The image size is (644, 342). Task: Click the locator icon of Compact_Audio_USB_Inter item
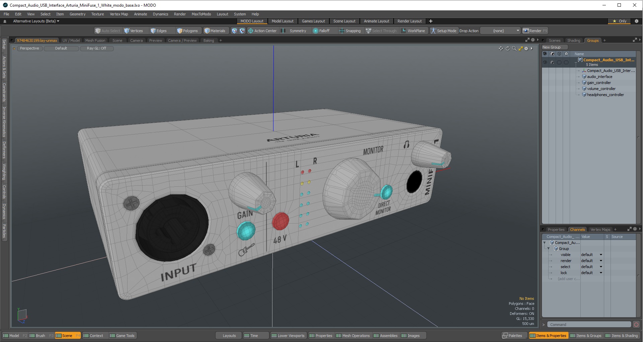tap(584, 71)
